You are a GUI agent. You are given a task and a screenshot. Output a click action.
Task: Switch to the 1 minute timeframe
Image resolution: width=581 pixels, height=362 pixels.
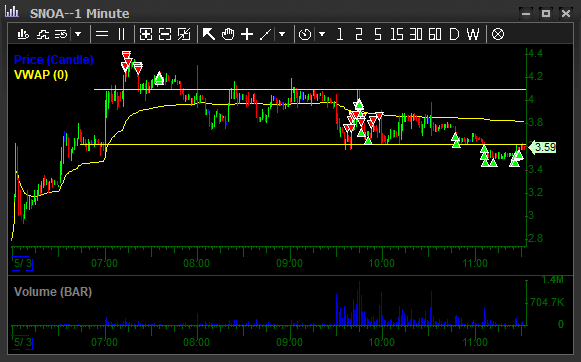(x=339, y=34)
